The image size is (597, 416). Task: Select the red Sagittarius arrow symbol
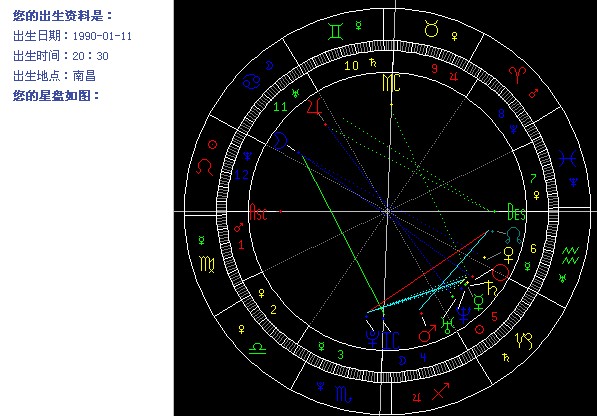[441, 391]
